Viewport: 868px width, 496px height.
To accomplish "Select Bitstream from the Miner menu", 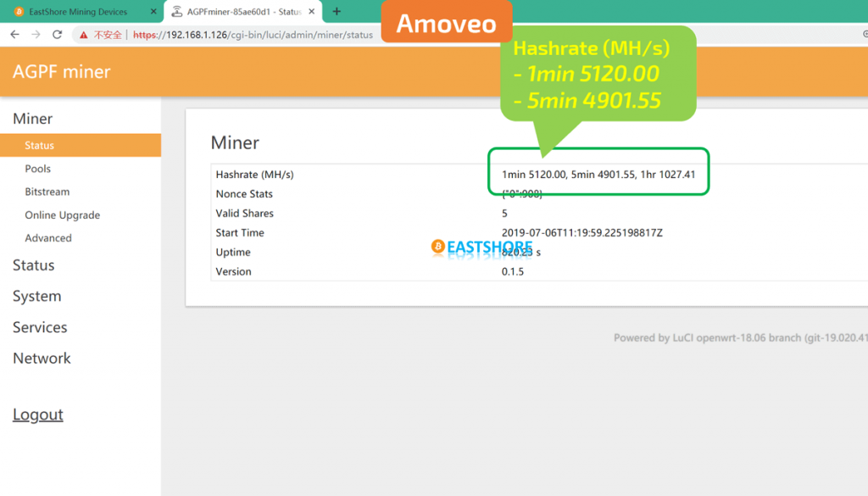I will [x=47, y=192].
